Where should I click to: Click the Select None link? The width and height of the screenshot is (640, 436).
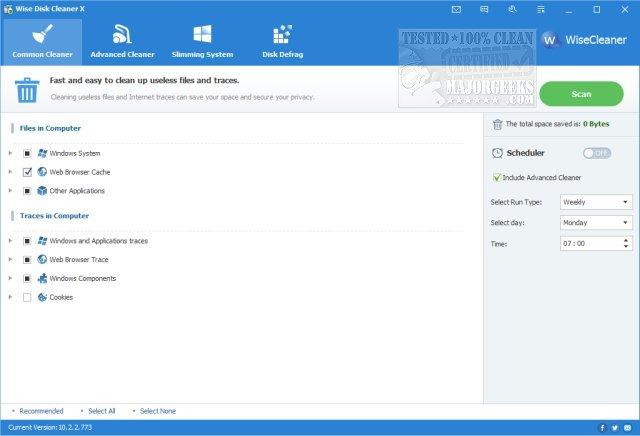[158, 411]
